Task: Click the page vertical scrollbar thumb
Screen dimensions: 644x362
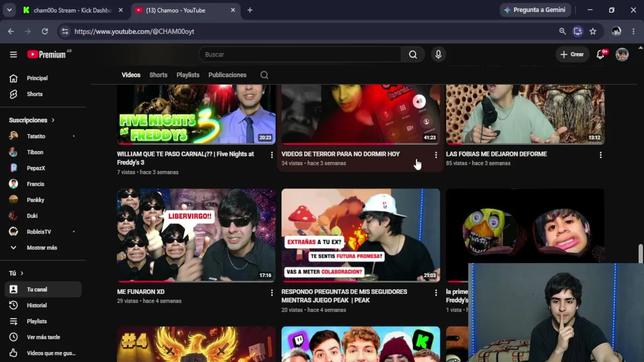Action: tap(640, 253)
